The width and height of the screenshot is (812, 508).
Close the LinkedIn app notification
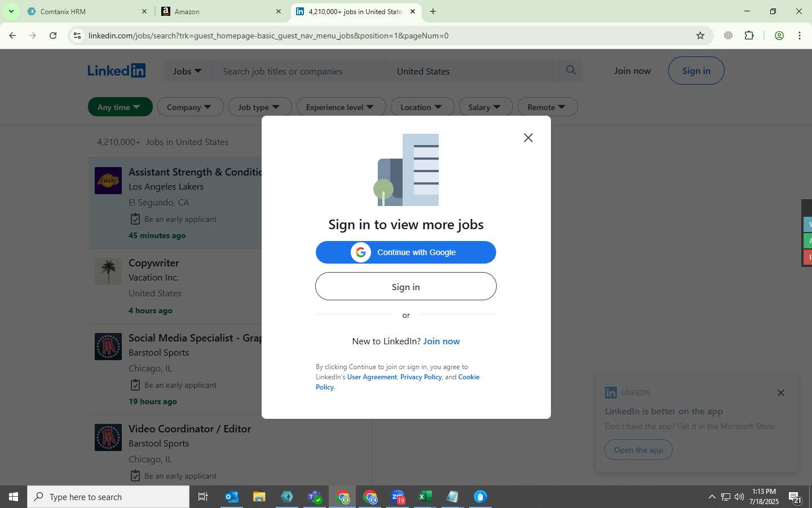click(781, 393)
